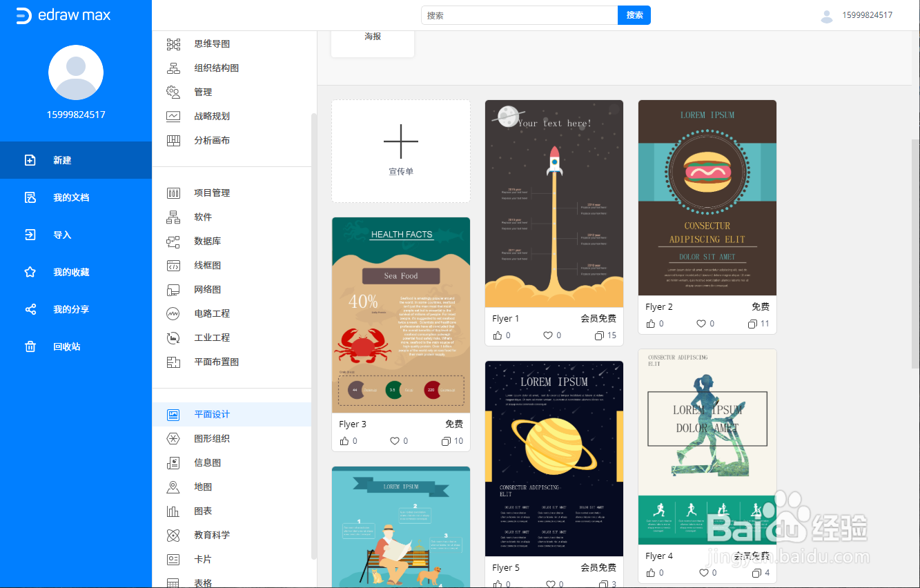The width and height of the screenshot is (920, 588).
Task: Click the 线框图 category icon
Action: (x=173, y=265)
